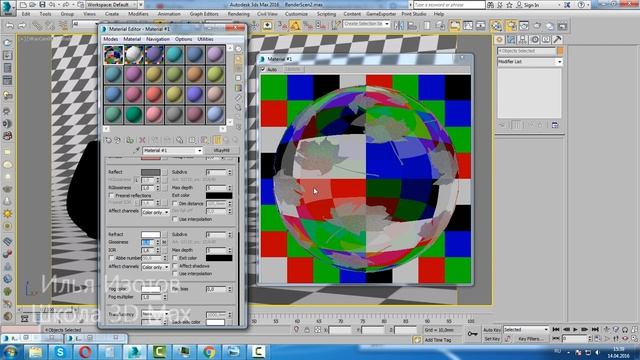Open selection filter All dropdown
Viewport: 640px width, 360px height.
[x=85, y=24]
